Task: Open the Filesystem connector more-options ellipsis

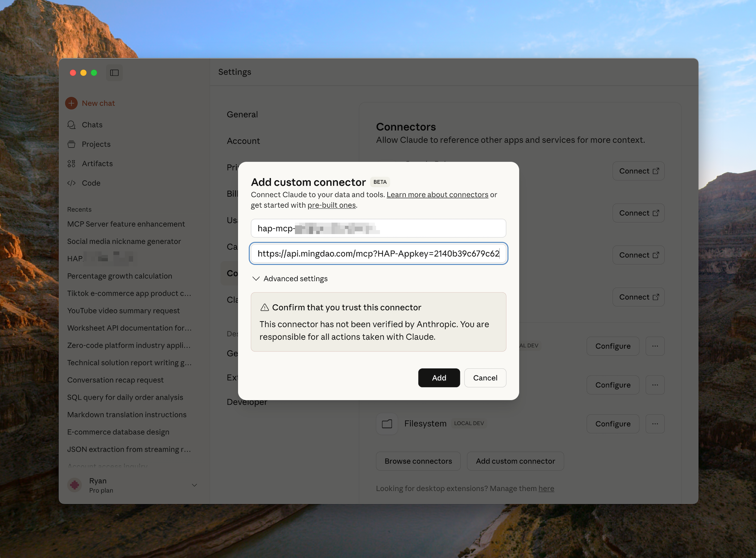Action: click(655, 424)
